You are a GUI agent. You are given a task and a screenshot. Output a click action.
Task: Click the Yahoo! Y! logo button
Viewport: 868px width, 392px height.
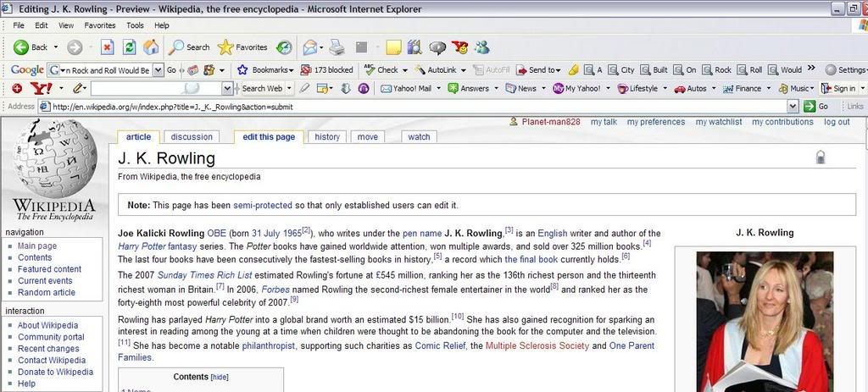pyautogui.click(x=41, y=88)
